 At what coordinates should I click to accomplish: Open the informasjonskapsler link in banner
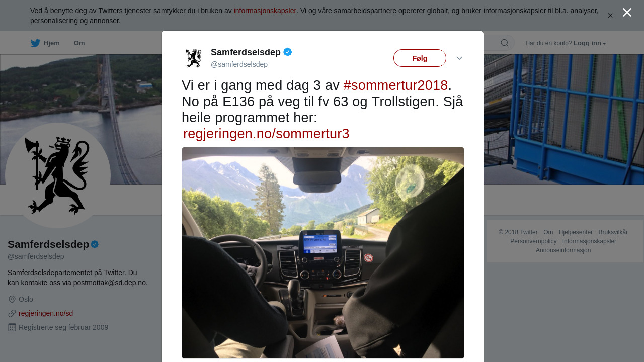click(x=265, y=11)
